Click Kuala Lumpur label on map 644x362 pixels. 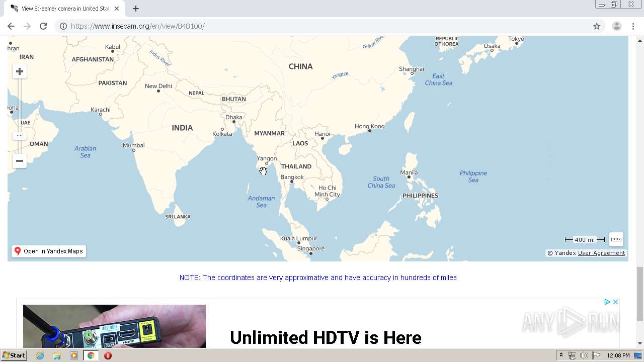tap(298, 238)
